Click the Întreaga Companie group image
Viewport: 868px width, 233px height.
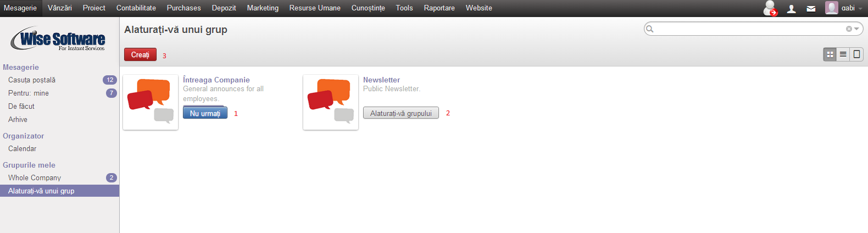(151, 102)
